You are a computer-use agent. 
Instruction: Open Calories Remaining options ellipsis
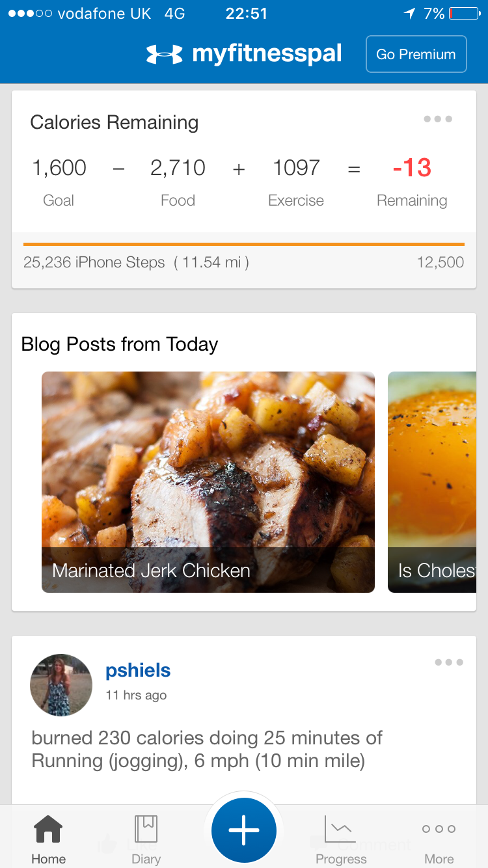pyautogui.click(x=437, y=119)
